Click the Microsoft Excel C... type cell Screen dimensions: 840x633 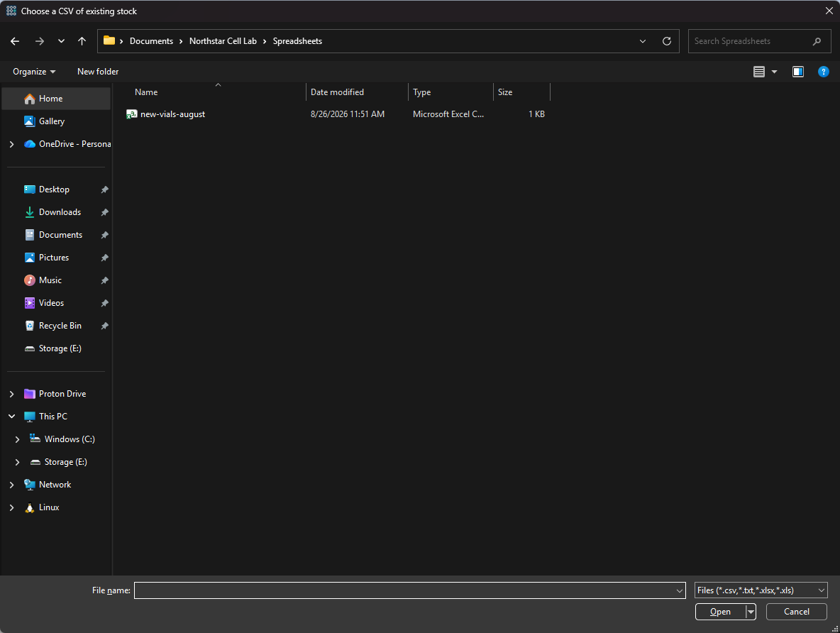pyautogui.click(x=448, y=114)
